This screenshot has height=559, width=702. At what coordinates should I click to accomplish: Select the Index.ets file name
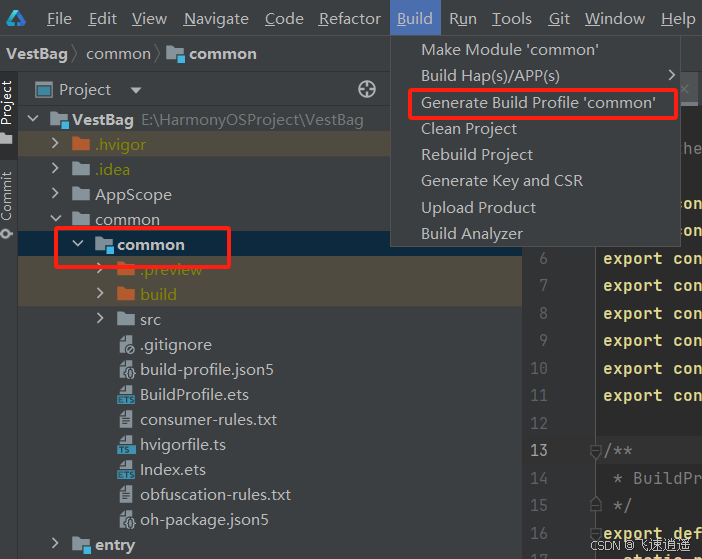173,470
